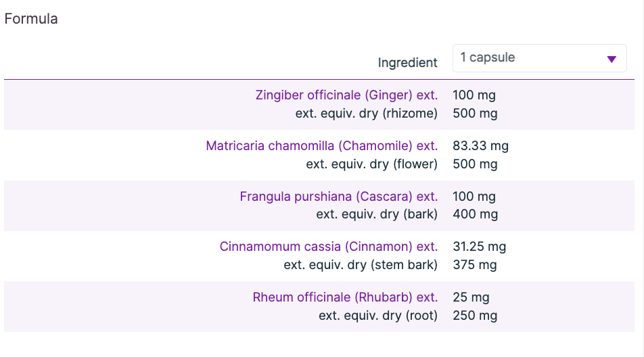The height and width of the screenshot is (357, 644).
Task: Select the "ext. equiv. dry (rhizome)" text
Action: [366, 114]
